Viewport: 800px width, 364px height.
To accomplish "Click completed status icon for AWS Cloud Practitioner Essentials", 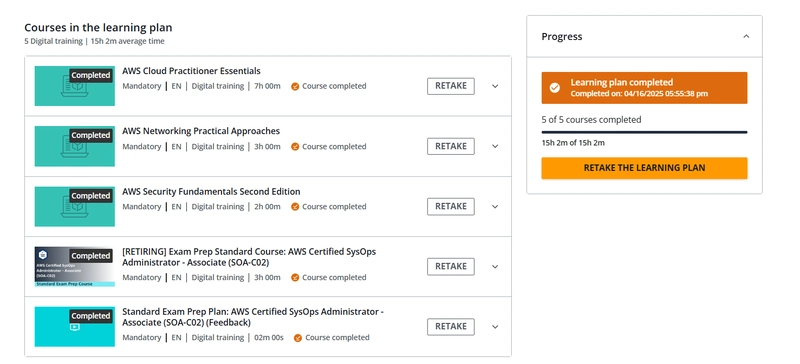I will pos(295,86).
